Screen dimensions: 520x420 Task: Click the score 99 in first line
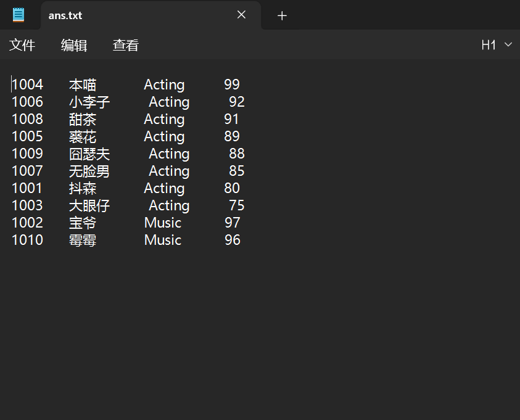tap(232, 84)
